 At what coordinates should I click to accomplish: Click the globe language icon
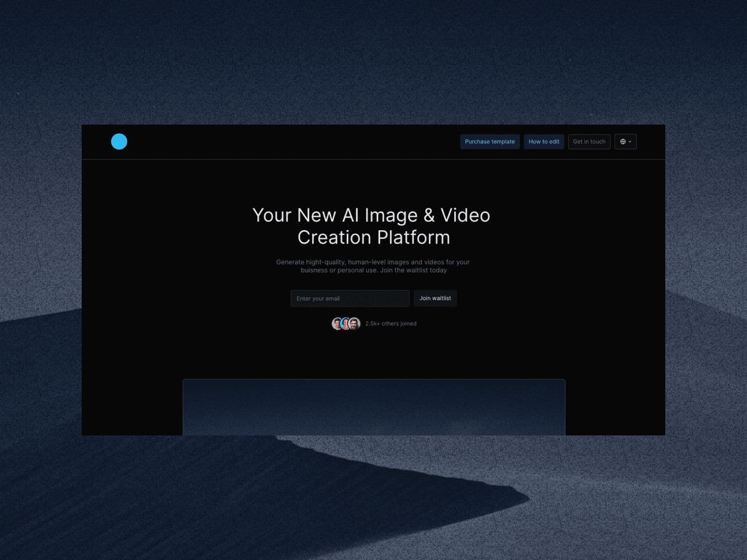[623, 141]
